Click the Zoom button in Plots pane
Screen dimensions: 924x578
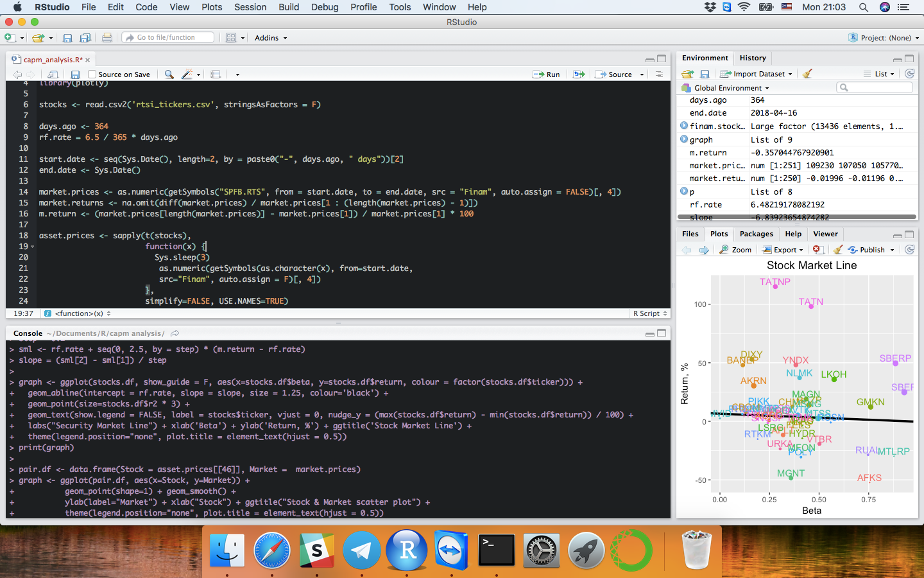point(735,250)
